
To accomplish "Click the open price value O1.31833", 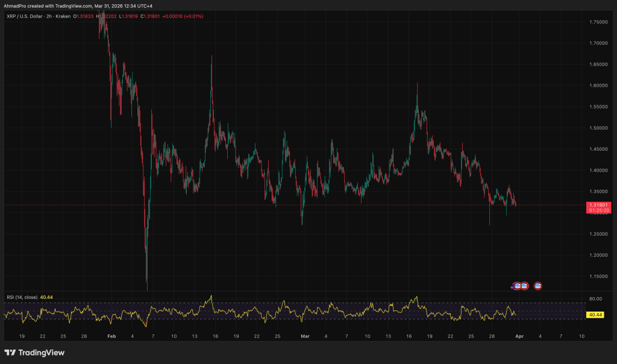I will click(x=86, y=16).
